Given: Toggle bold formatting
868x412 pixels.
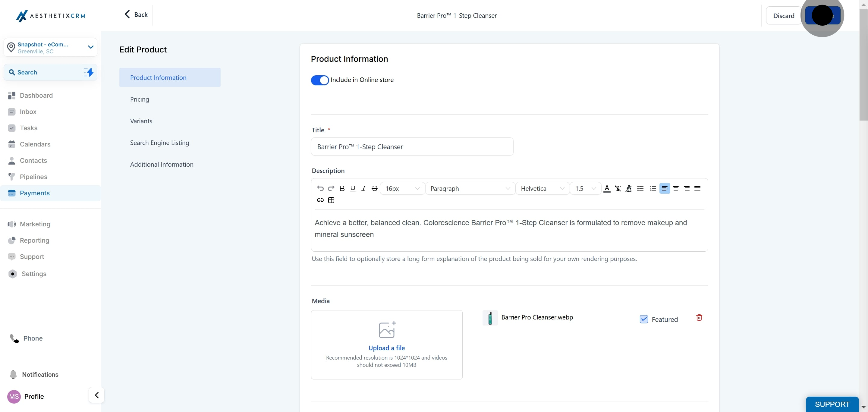Looking at the screenshot, I should [342, 188].
